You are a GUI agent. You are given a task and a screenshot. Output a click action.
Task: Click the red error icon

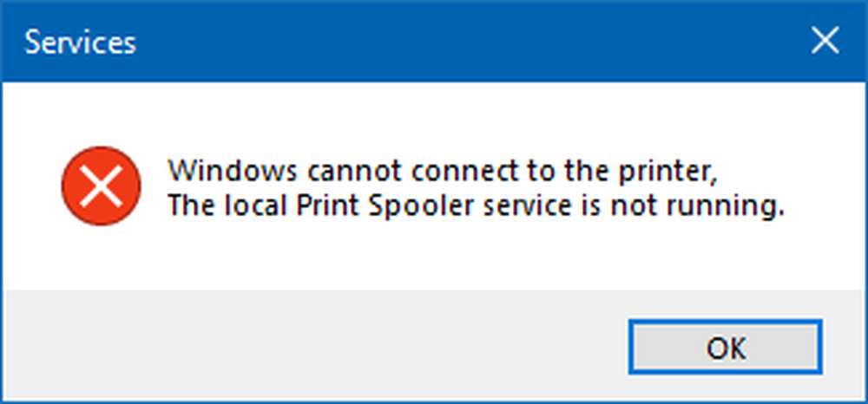[102, 186]
